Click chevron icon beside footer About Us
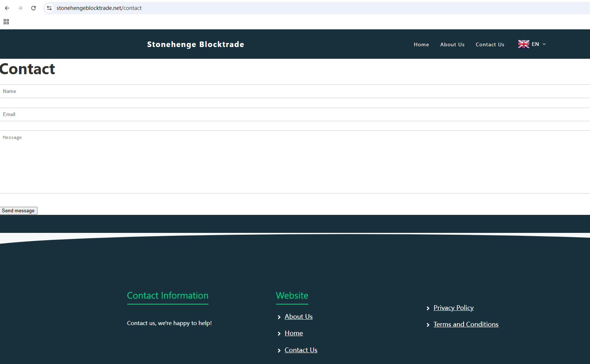The width and height of the screenshot is (590, 364). (279, 317)
